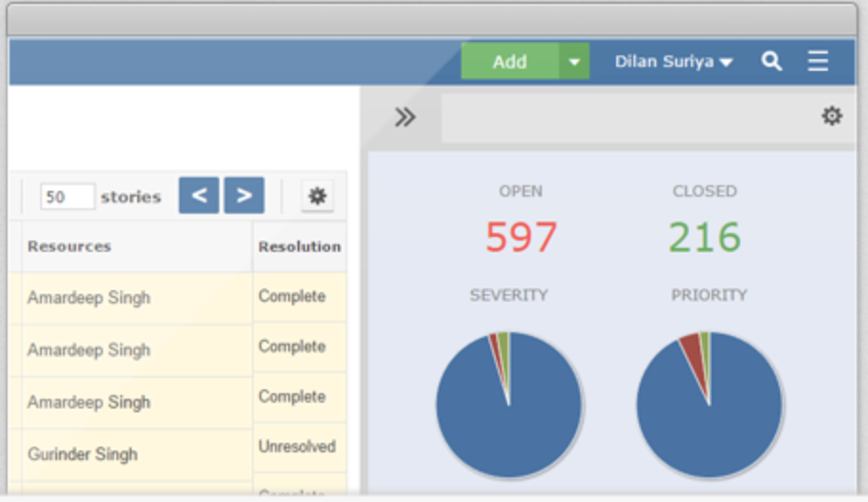The image size is (868, 502).
Task: Go to previous page of stories
Action: 198,196
